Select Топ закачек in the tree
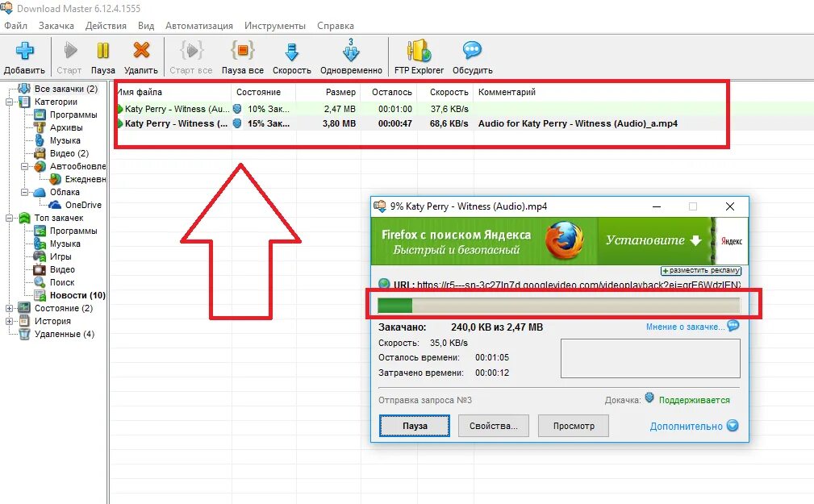This screenshot has height=504, width=814. click(59, 218)
